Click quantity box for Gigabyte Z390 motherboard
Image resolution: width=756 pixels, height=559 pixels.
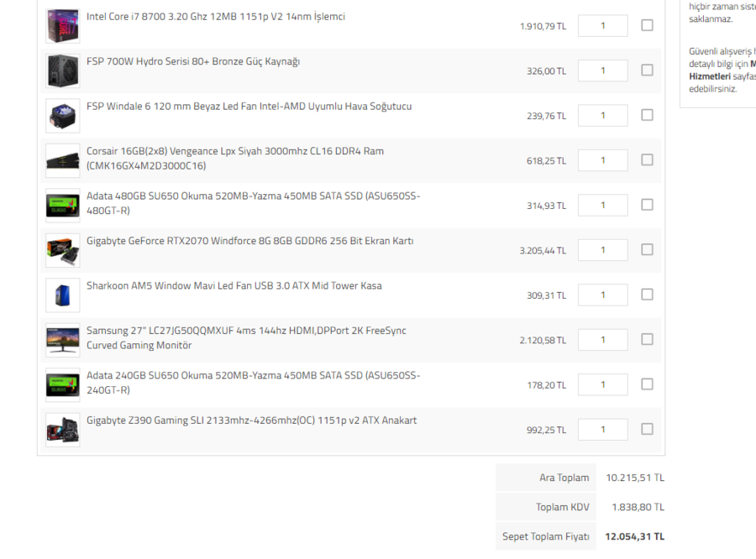602,429
